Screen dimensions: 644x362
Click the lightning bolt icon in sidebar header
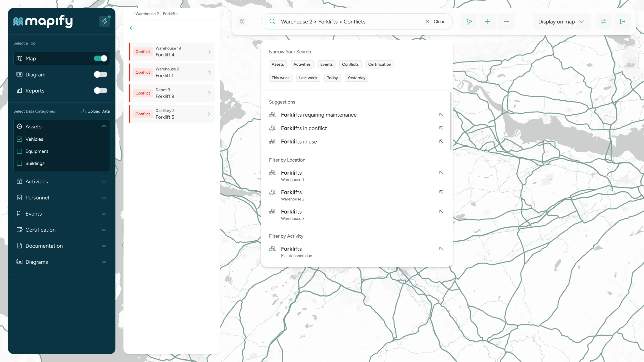105,21
